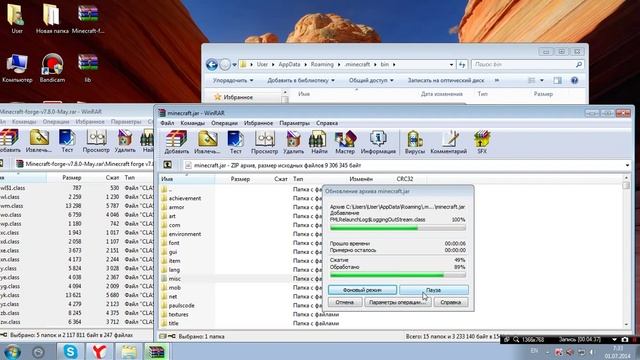This screenshot has height=360, width=640.
Task: Click the Фоновый режим button
Action: tap(362, 290)
